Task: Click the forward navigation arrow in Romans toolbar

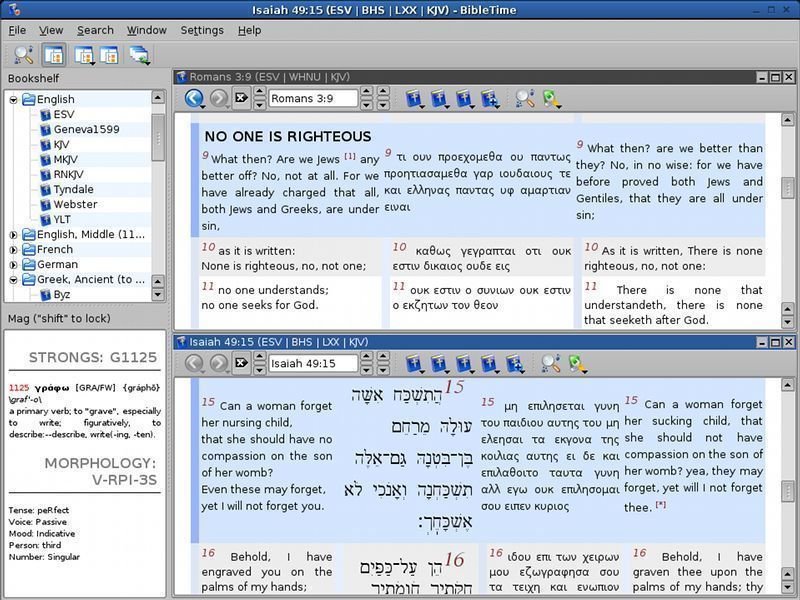Action: tap(219, 98)
